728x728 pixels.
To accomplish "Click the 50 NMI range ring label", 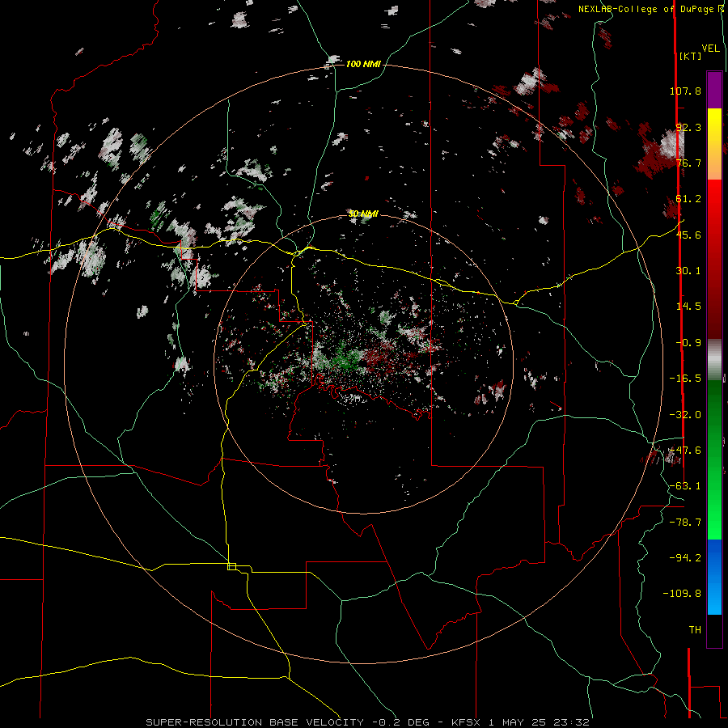I will click(x=363, y=214).
